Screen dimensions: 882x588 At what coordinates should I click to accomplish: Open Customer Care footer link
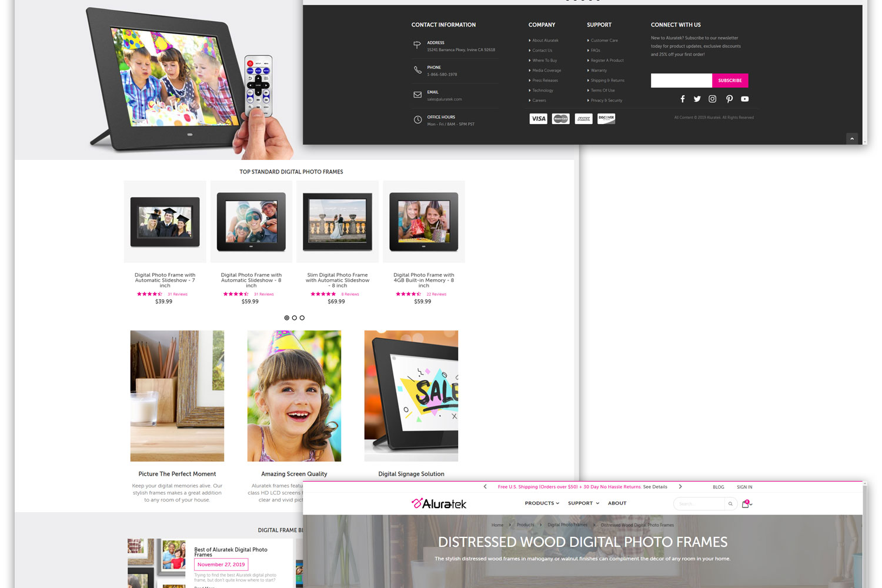point(604,41)
